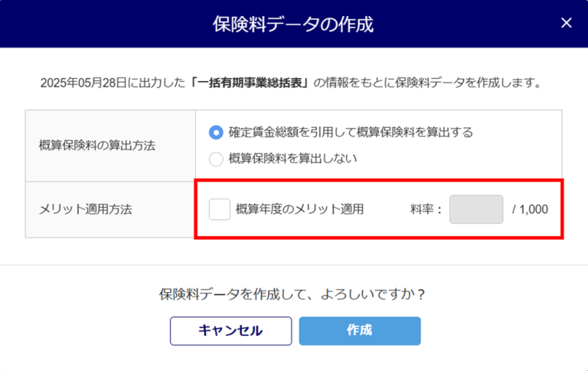
Task: Click the 保険料データの作成 dialog title
Action: tap(293, 24)
